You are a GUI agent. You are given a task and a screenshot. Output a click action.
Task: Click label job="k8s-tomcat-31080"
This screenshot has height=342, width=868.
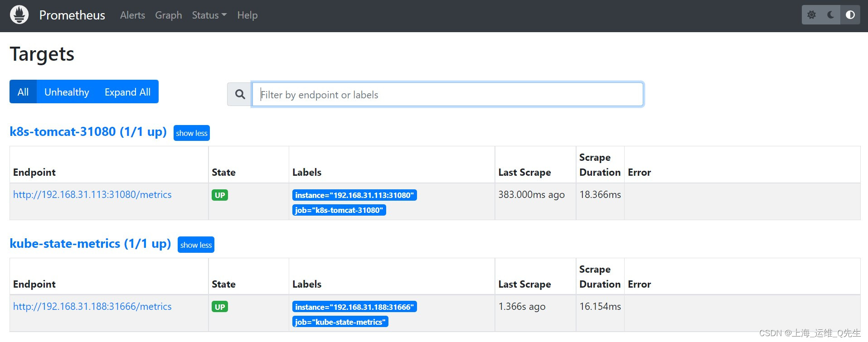click(339, 210)
